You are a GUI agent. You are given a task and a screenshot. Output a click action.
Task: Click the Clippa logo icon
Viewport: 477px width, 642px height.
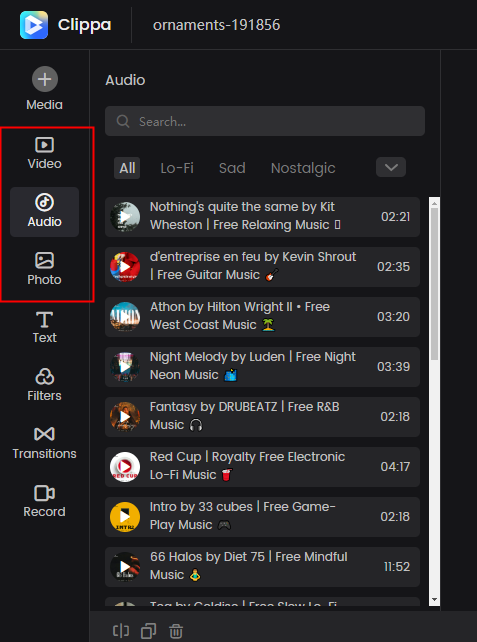pos(34,25)
